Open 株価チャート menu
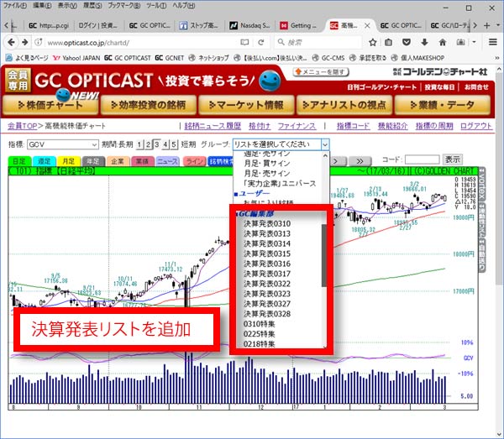This screenshot has height=439, width=504. click(50, 105)
